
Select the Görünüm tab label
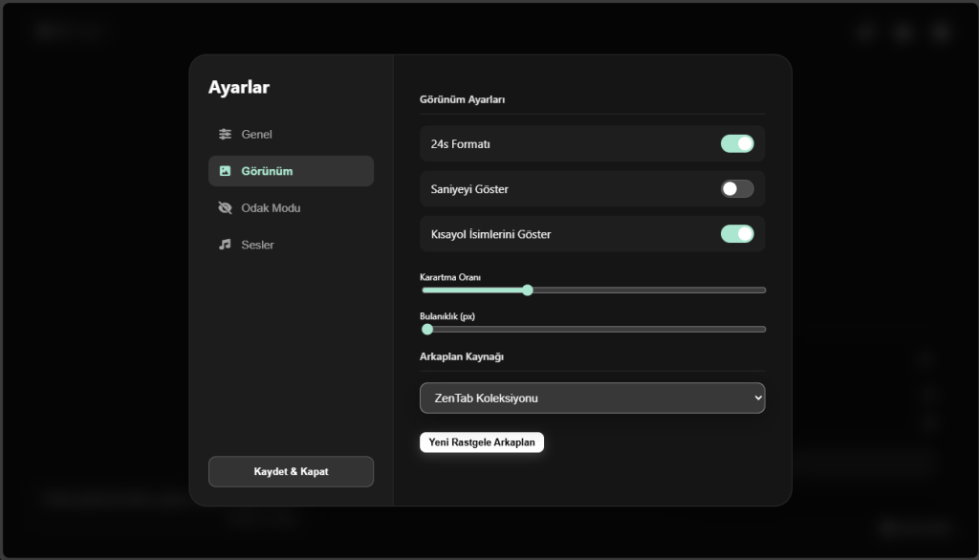click(x=267, y=171)
